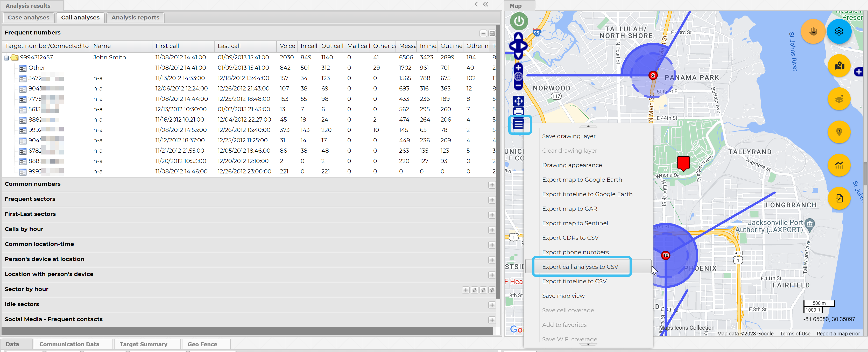
Task: Click the yellow location pin button
Action: 839,132
